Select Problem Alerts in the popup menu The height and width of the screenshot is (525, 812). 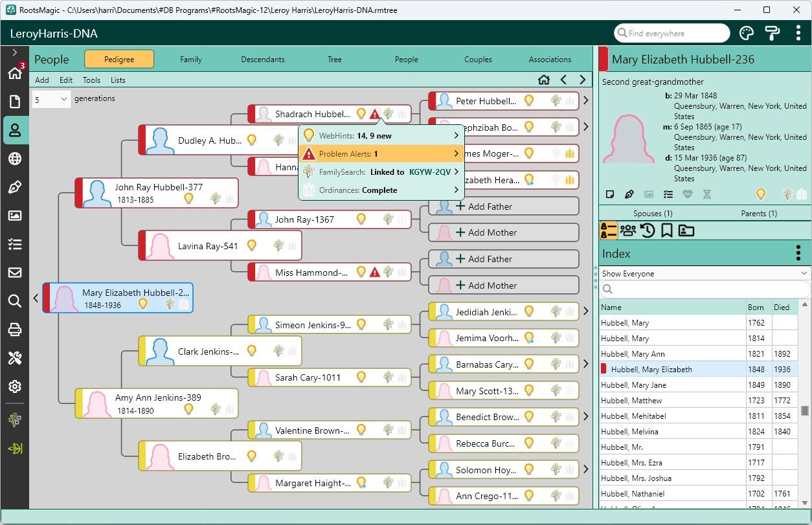(x=381, y=154)
